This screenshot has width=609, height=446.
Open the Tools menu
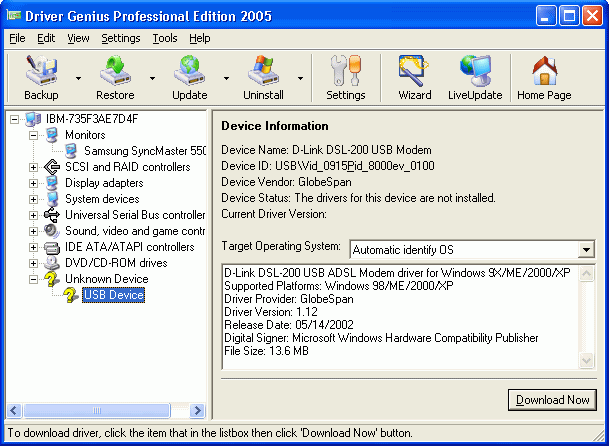tap(165, 38)
